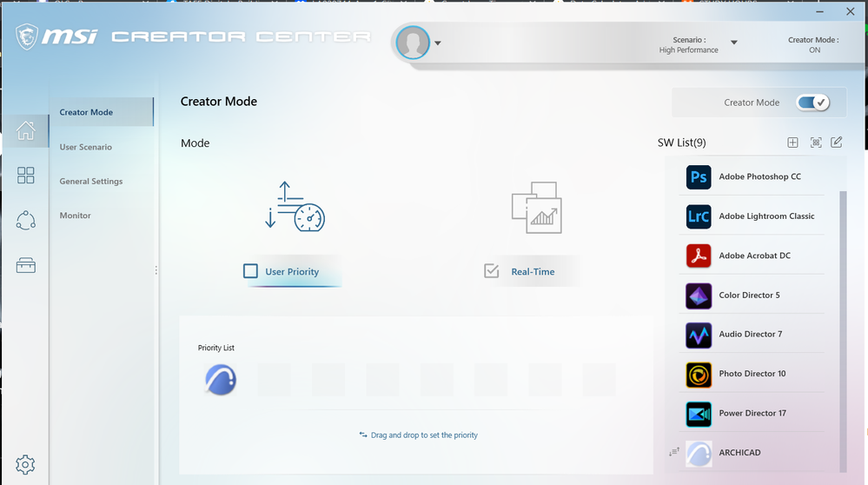Open the apps grid sidebar icon
Screen dimensions: 868x485
point(25,176)
